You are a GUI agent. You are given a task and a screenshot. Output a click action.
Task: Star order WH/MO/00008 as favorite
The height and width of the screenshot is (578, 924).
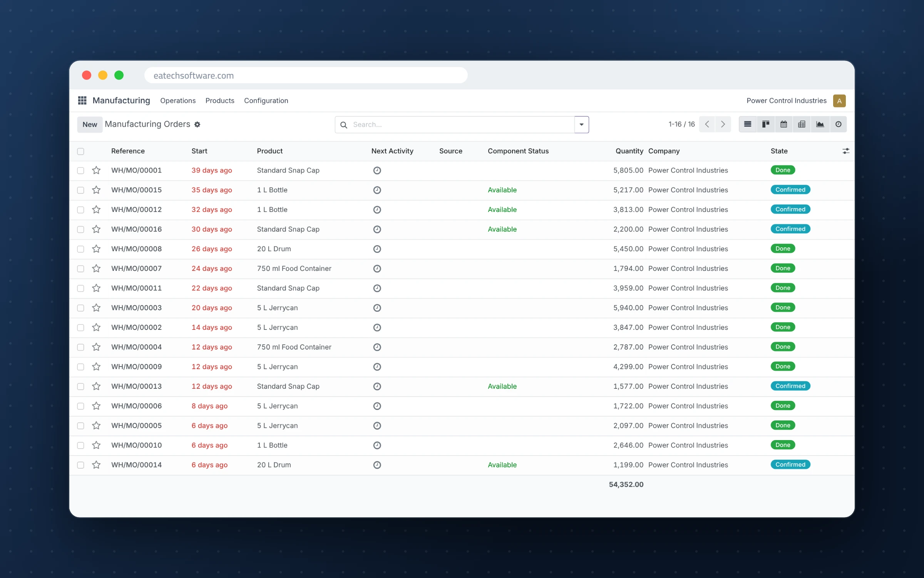pyautogui.click(x=96, y=249)
